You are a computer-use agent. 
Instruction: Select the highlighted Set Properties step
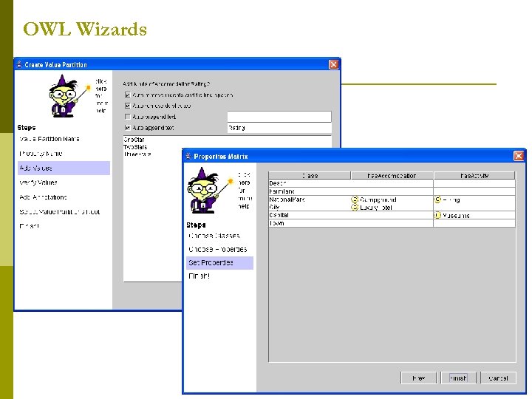(x=219, y=262)
